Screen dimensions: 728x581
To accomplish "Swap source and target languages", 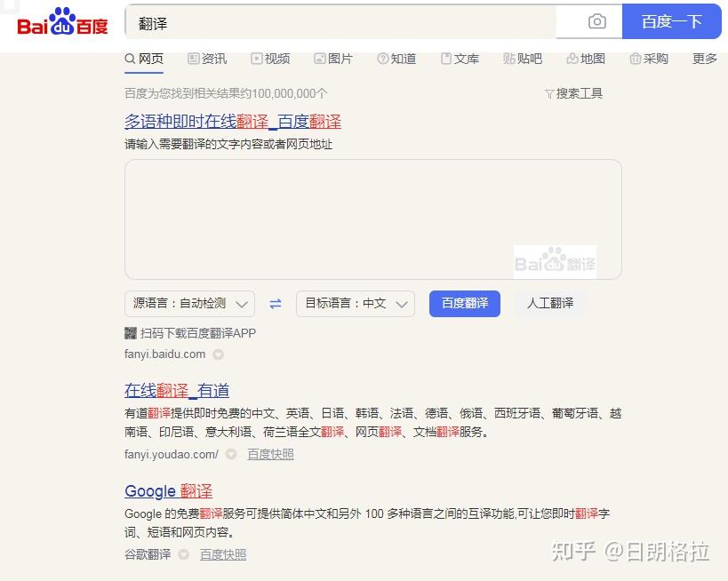I will [x=276, y=304].
